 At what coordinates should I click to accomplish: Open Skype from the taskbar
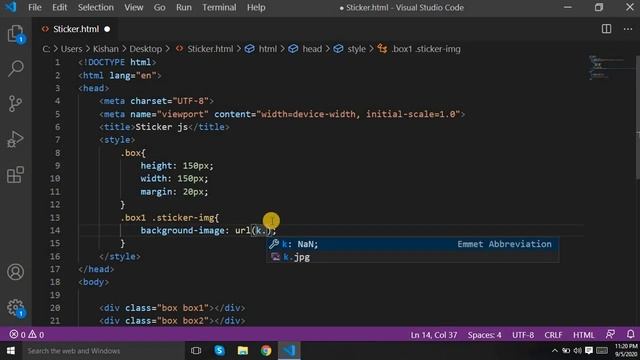coord(219,351)
